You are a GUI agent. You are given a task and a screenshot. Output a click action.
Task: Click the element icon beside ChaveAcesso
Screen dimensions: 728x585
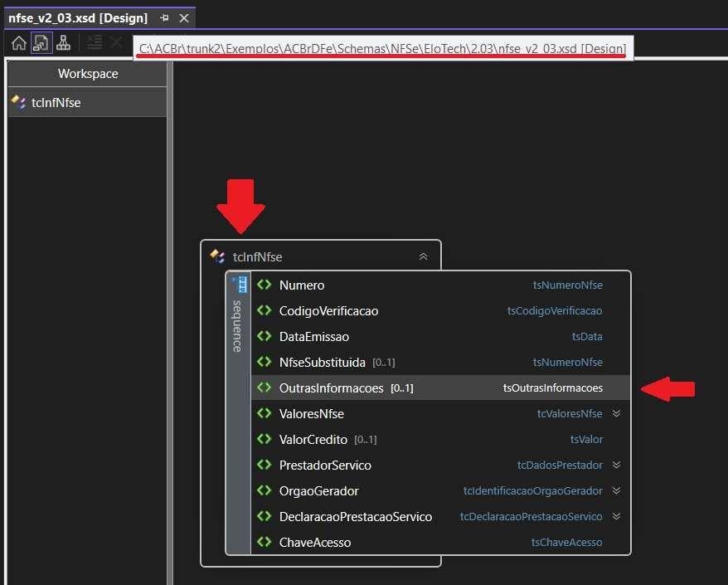265,542
